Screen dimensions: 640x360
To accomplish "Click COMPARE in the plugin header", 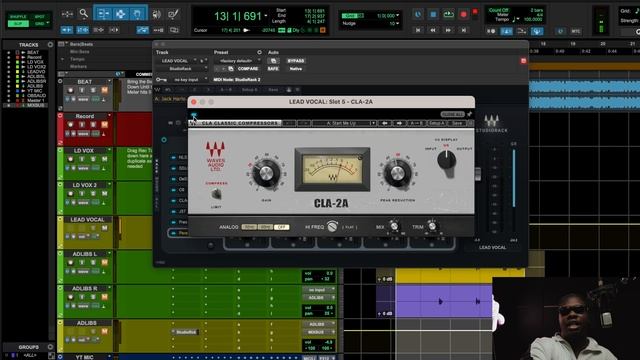I will click(x=248, y=69).
